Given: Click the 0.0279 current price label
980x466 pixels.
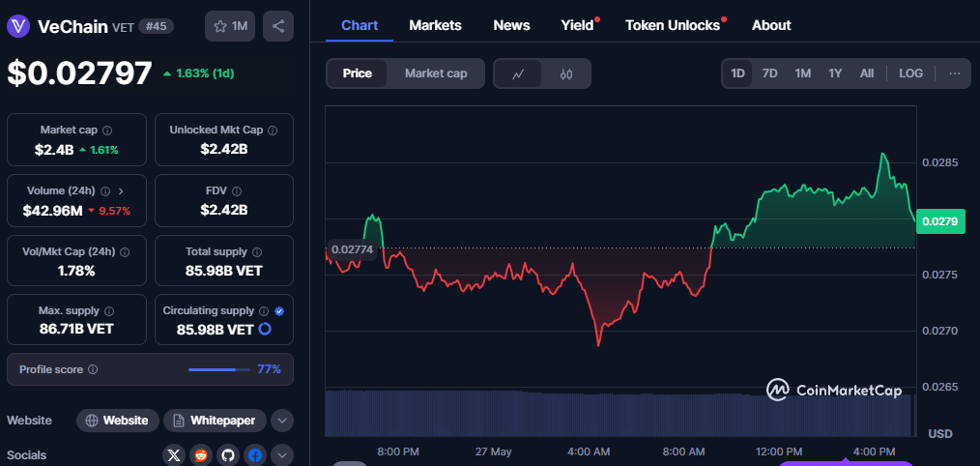Looking at the screenshot, I should coord(940,221).
